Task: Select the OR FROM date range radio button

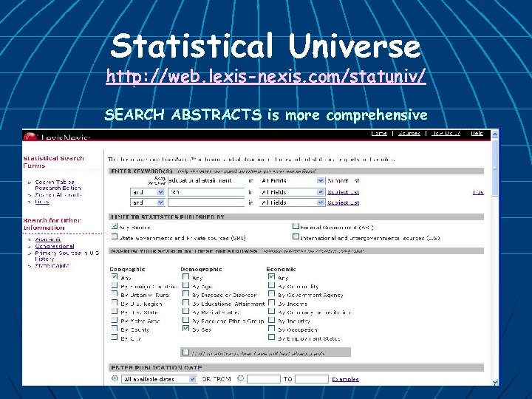Action: click(x=241, y=378)
